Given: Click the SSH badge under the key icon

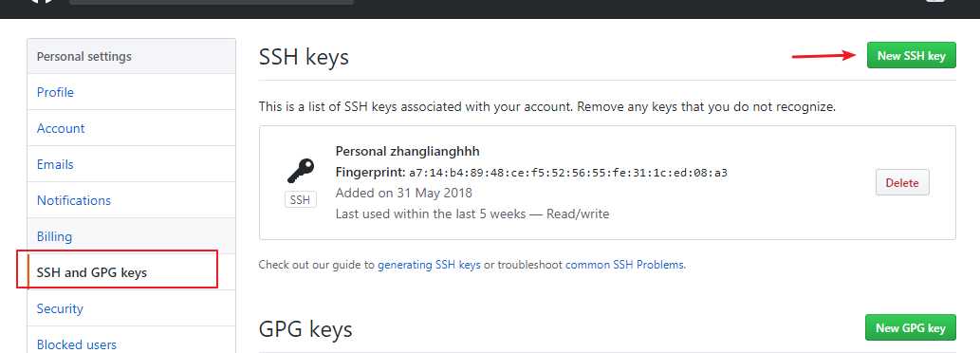Looking at the screenshot, I should [300, 200].
